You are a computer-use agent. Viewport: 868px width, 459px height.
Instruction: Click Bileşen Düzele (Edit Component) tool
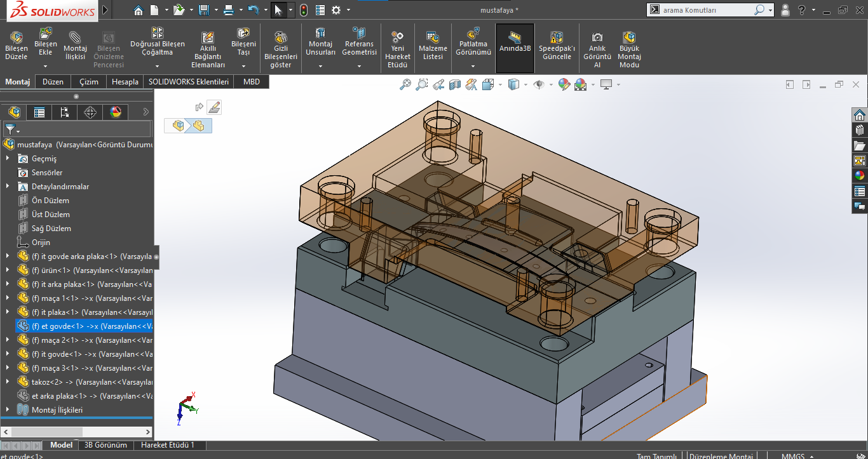point(17,46)
